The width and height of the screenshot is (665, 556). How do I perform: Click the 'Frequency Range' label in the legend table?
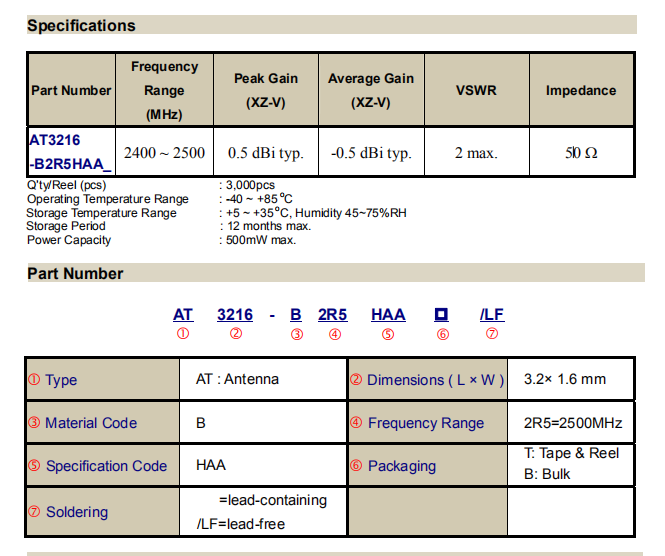(x=428, y=423)
